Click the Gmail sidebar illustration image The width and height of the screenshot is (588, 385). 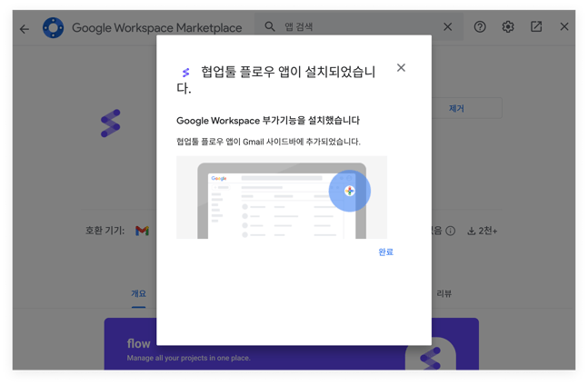[282, 197]
